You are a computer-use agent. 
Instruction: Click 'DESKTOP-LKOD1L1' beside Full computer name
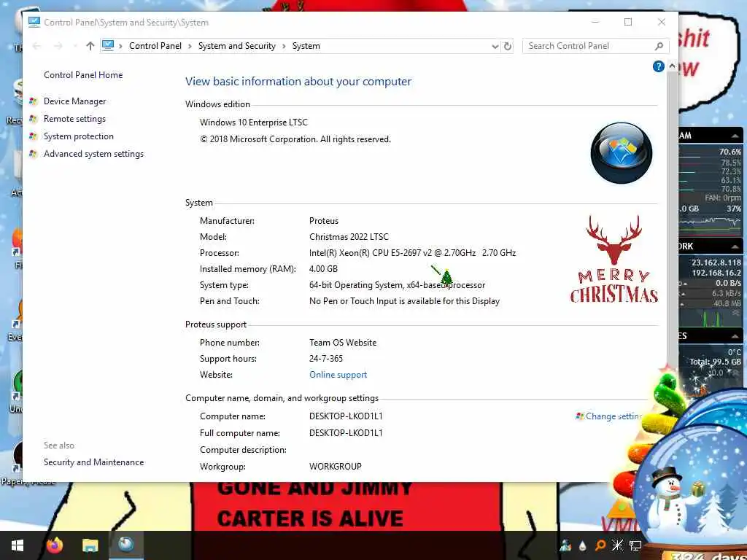pos(346,433)
